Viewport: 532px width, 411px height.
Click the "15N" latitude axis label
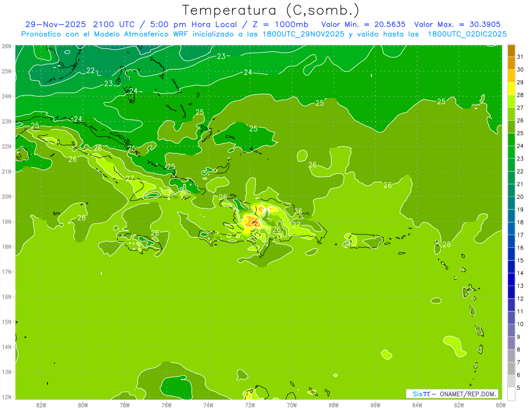pyautogui.click(x=7, y=321)
